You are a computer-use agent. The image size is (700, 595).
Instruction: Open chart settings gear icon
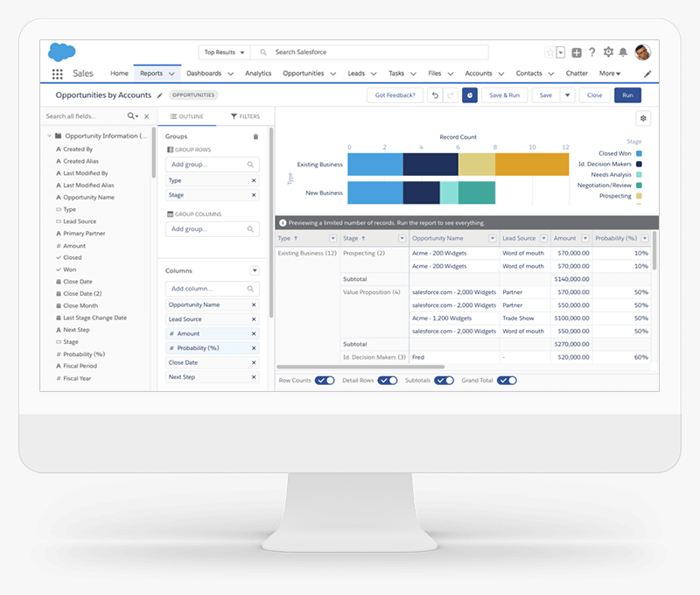click(x=643, y=118)
